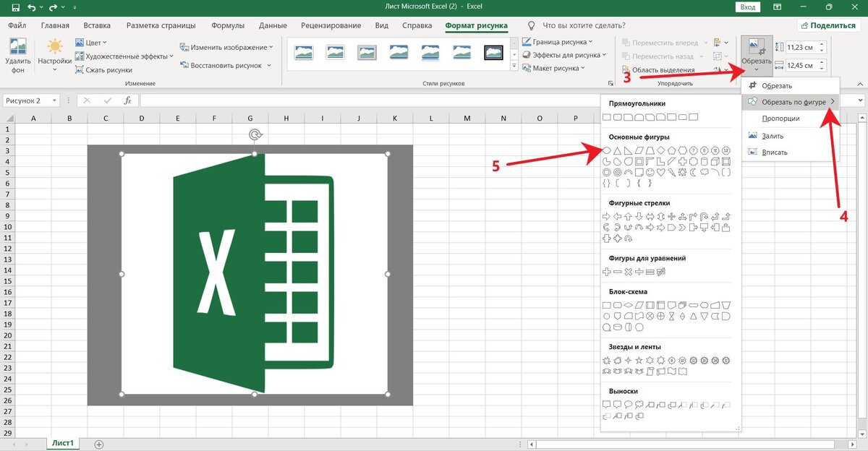868x451 pixels.
Task: Open Макет рисунка dropdown
Action: click(555, 68)
